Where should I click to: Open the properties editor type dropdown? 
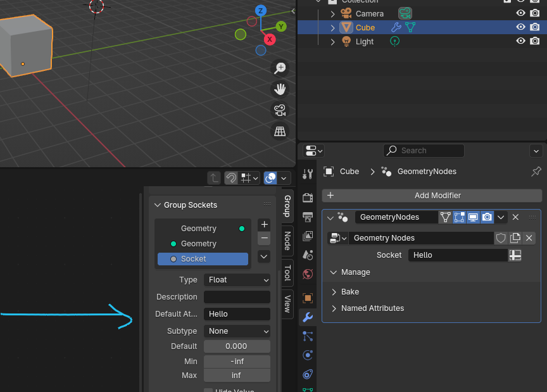(x=314, y=151)
